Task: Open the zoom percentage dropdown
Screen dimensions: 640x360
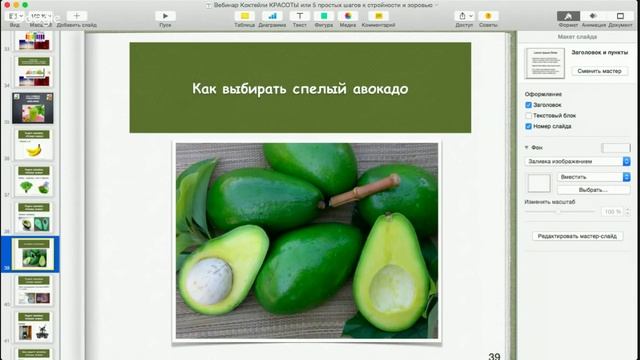Action: pyautogui.click(x=41, y=16)
